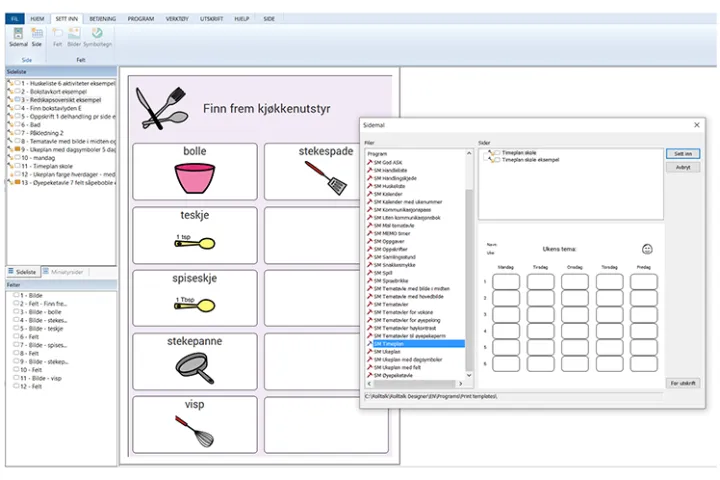This screenshot has height=480, width=720.
Task: Toggle checkbox for '11 - Bilde - visp'
Action: (17, 376)
